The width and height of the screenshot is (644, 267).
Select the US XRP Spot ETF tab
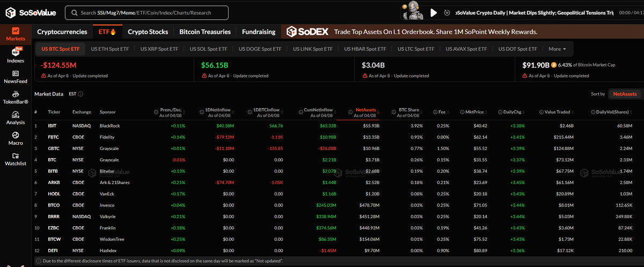tap(159, 49)
